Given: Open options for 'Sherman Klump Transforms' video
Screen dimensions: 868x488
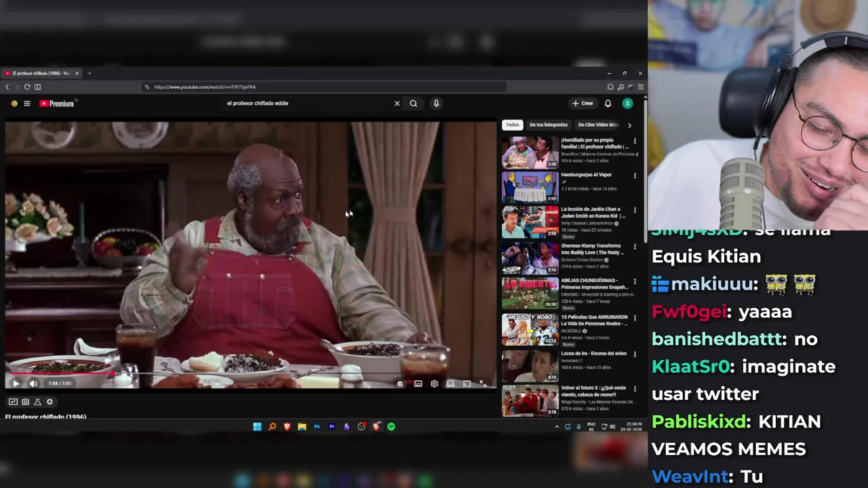Looking at the screenshot, I should click(x=635, y=247).
